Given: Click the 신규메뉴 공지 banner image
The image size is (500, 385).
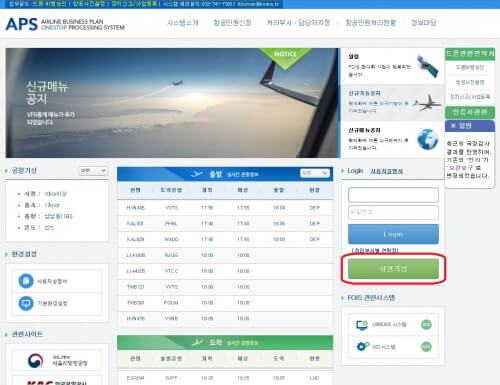Looking at the screenshot, I should click(x=173, y=103).
